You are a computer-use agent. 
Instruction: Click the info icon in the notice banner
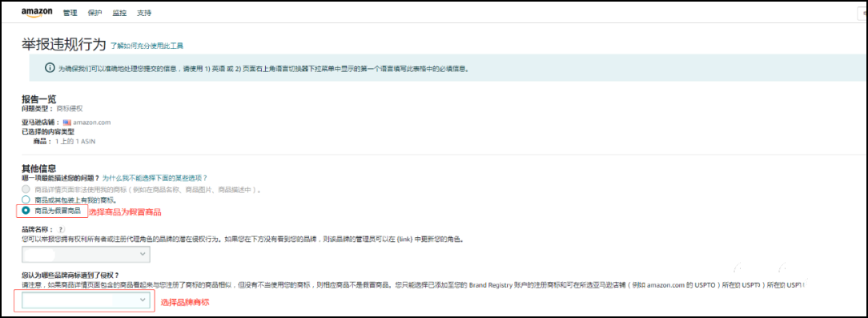(x=50, y=69)
